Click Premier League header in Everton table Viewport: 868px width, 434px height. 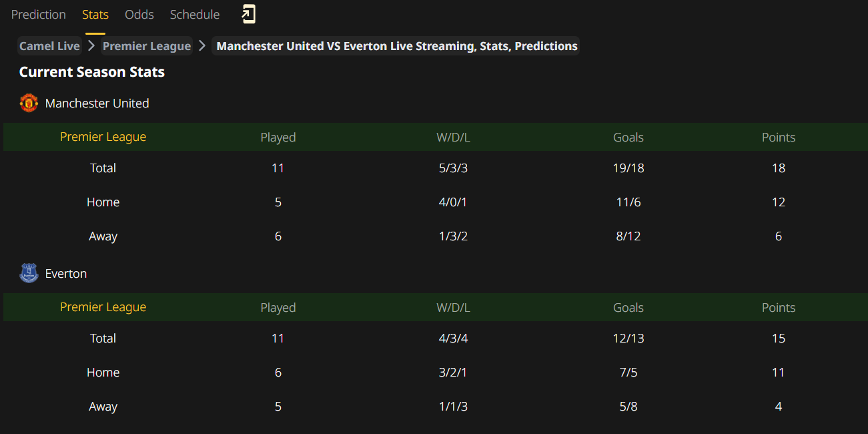[x=103, y=307]
